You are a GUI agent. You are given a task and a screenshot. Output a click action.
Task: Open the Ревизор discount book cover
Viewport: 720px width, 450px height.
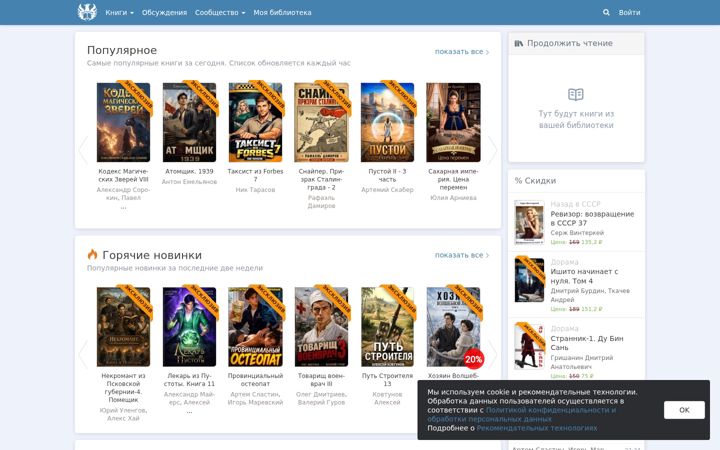click(x=529, y=222)
